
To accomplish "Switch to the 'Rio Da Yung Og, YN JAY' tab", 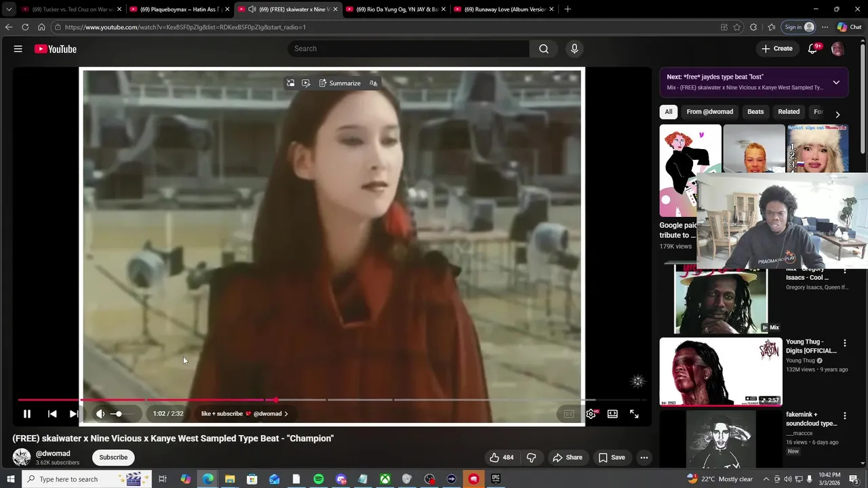I will [x=396, y=9].
